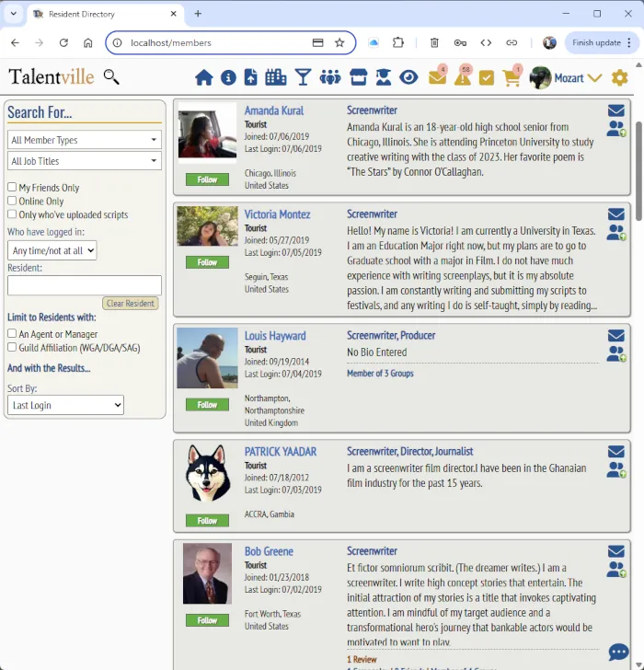Open the info circle icon

click(228, 78)
